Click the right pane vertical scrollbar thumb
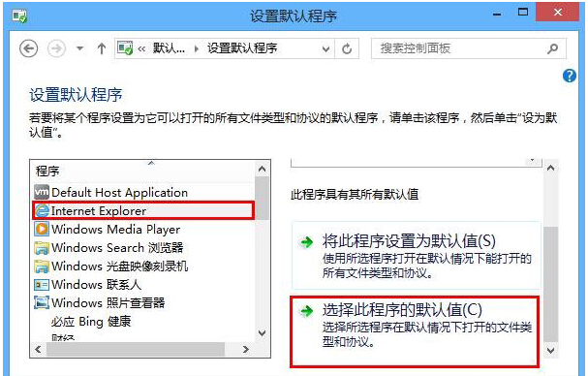 [x=551, y=285]
